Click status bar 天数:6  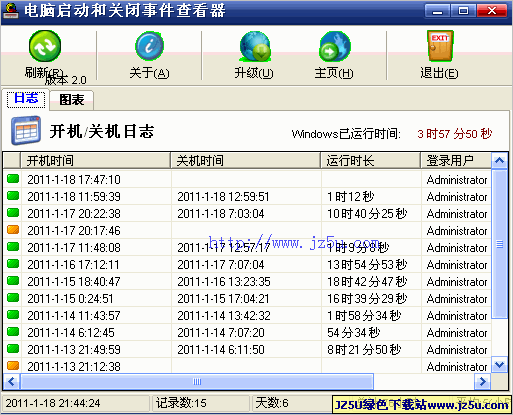pyautogui.click(x=272, y=403)
